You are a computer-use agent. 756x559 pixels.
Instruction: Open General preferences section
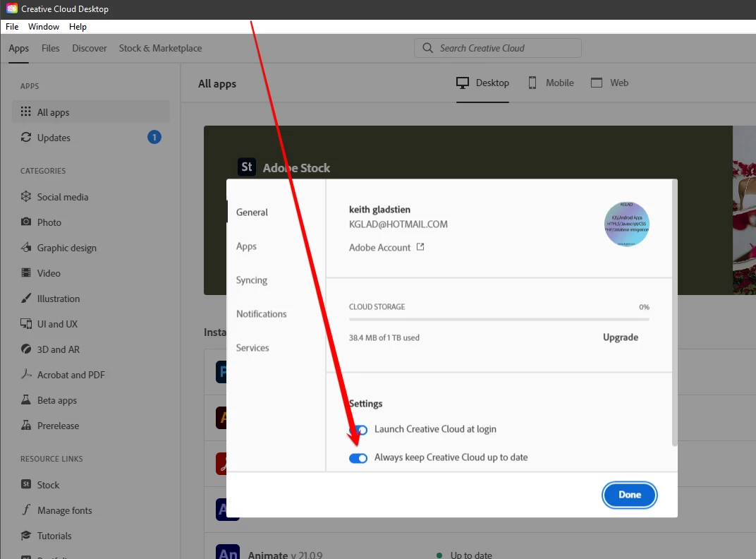pos(252,212)
